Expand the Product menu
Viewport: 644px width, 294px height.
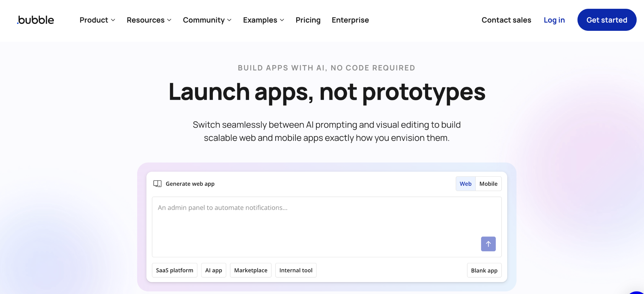click(97, 20)
